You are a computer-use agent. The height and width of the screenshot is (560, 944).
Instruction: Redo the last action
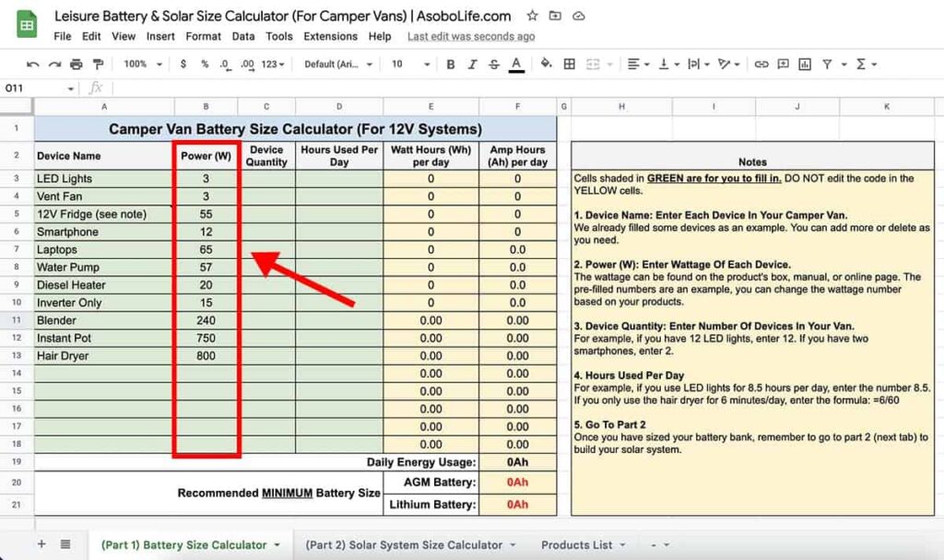pyautogui.click(x=54, y=64)
